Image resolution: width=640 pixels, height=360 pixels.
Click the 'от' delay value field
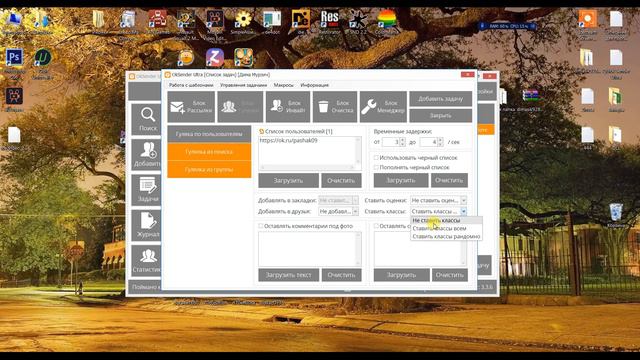tap(391, 142)
